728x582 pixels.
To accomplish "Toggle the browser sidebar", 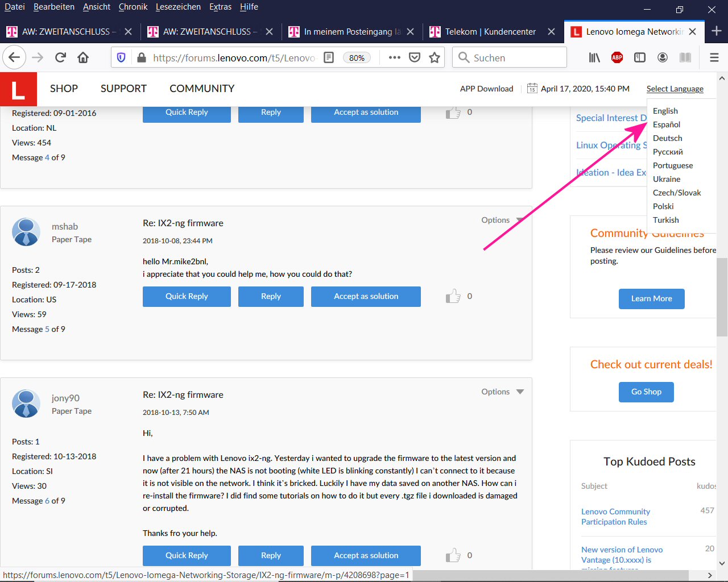I will click(x=640, y=57).
